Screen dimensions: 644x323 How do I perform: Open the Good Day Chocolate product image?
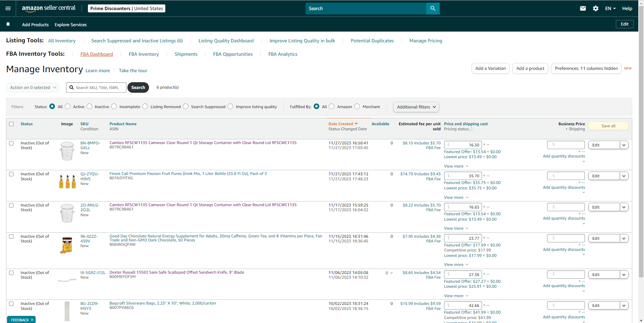pos(67,245)
